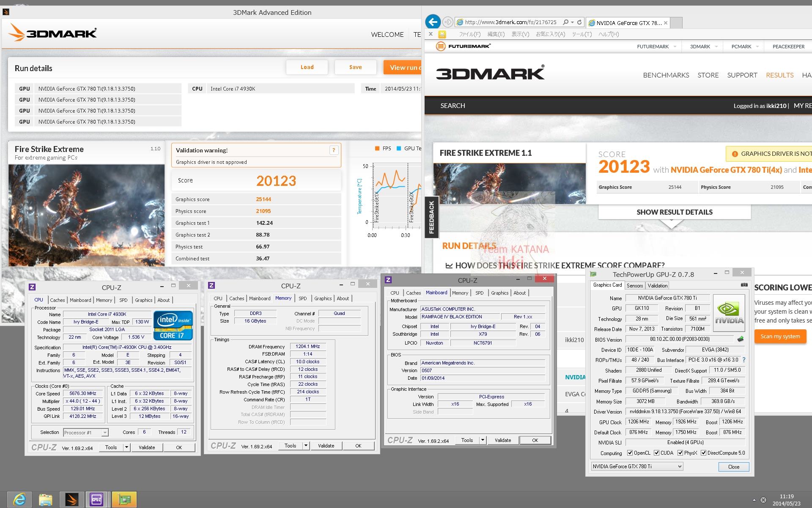Image resolution: width=812 pixels, height=508 pixels.
Task: Click the CPU-Z taskbar icon
Action: click(x=96, y=500)
